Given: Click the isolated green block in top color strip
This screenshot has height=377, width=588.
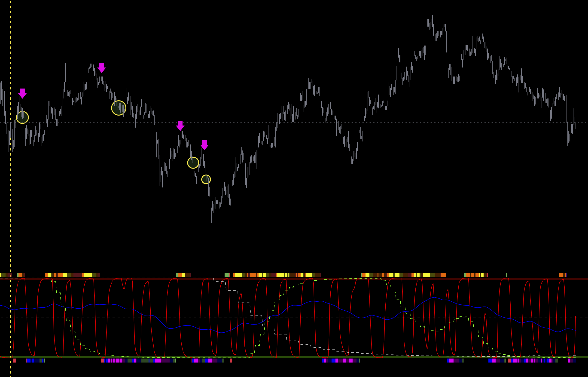Looking at the screenshot, I should point(227,275).
